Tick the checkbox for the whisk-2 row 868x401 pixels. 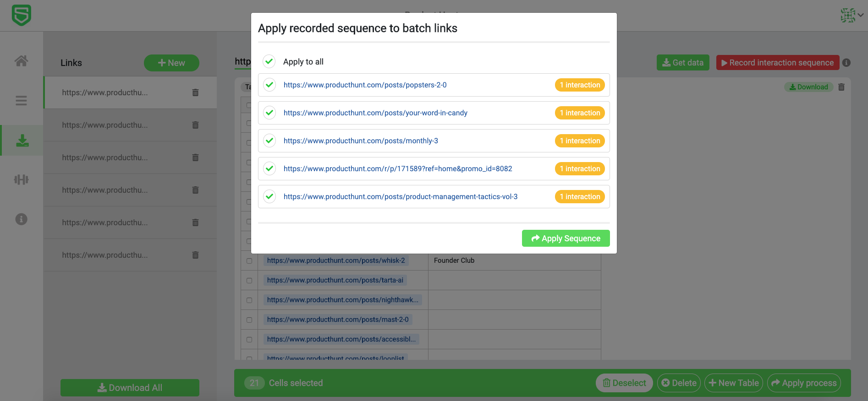249,261
